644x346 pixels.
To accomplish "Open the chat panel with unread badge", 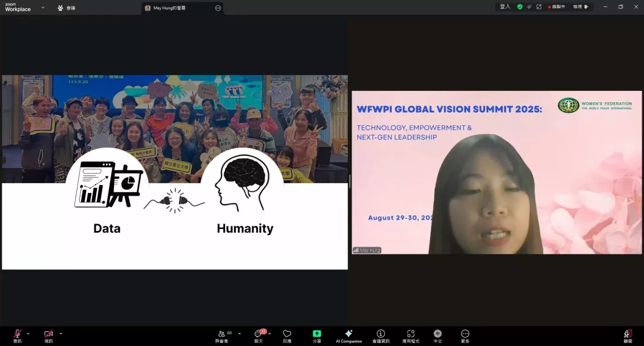I will click(259, 336).
